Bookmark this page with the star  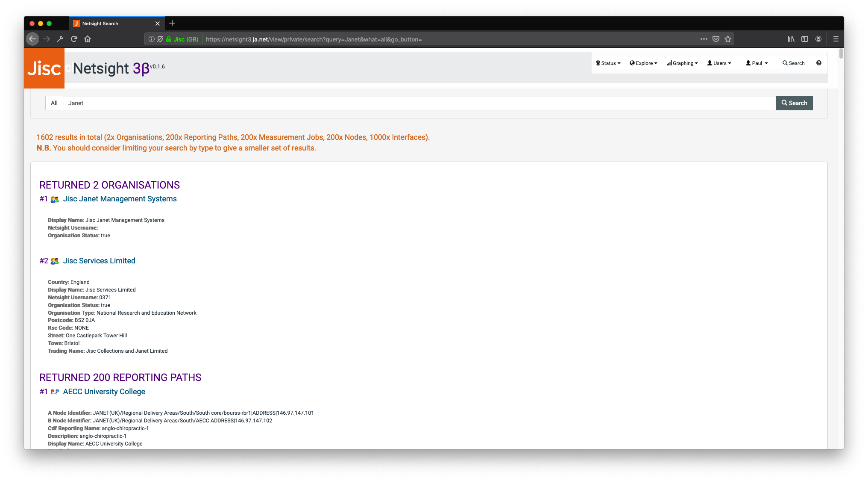[x=728, y=39]
